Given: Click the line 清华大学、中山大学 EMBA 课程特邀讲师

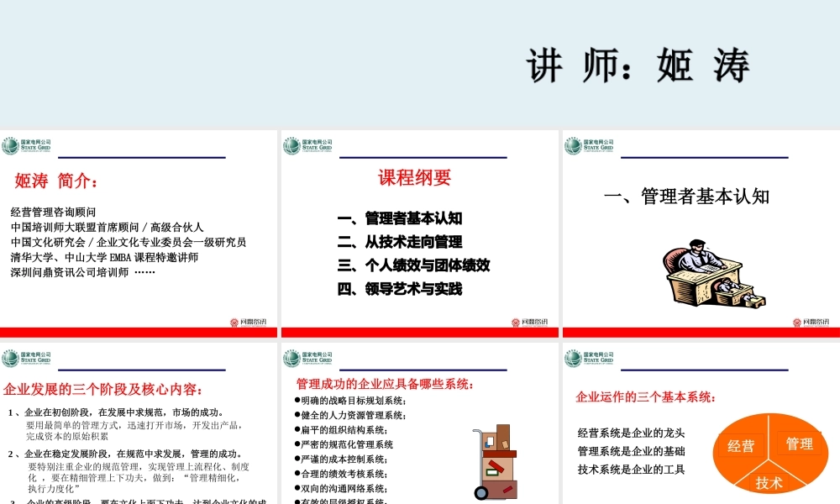Looking at the screenshot, I should [104, 257].
